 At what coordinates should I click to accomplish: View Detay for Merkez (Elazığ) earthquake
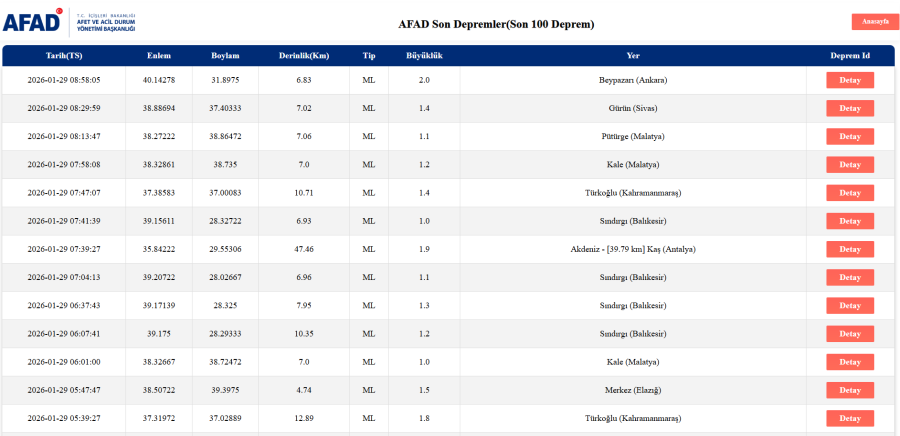[x=850, y=390]
